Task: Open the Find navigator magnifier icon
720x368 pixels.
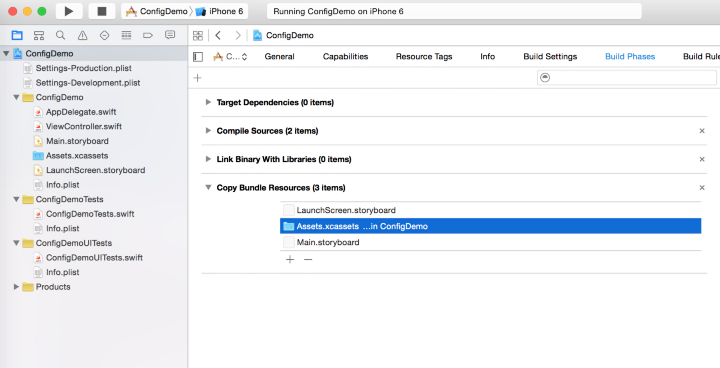Action: 60,35
